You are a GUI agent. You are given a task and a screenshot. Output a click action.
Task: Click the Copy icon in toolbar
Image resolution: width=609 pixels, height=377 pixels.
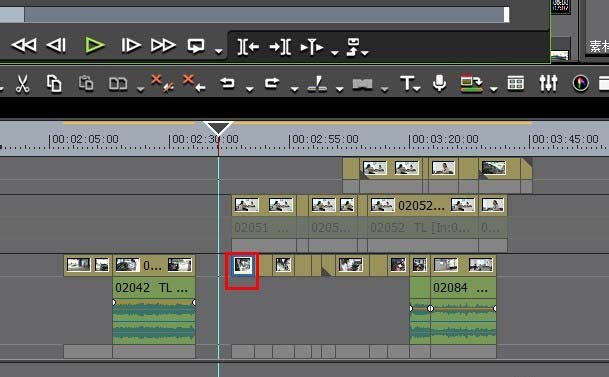tap(54, 83)
